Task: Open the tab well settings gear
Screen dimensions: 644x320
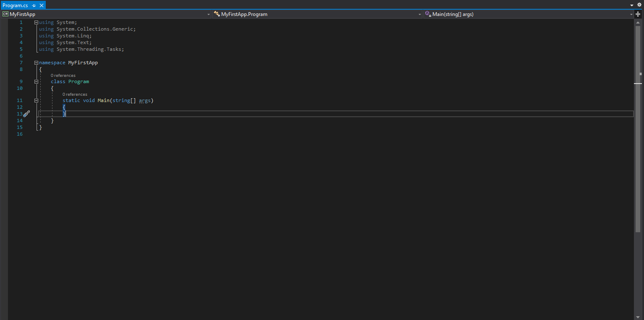Action: coord(639,5)
